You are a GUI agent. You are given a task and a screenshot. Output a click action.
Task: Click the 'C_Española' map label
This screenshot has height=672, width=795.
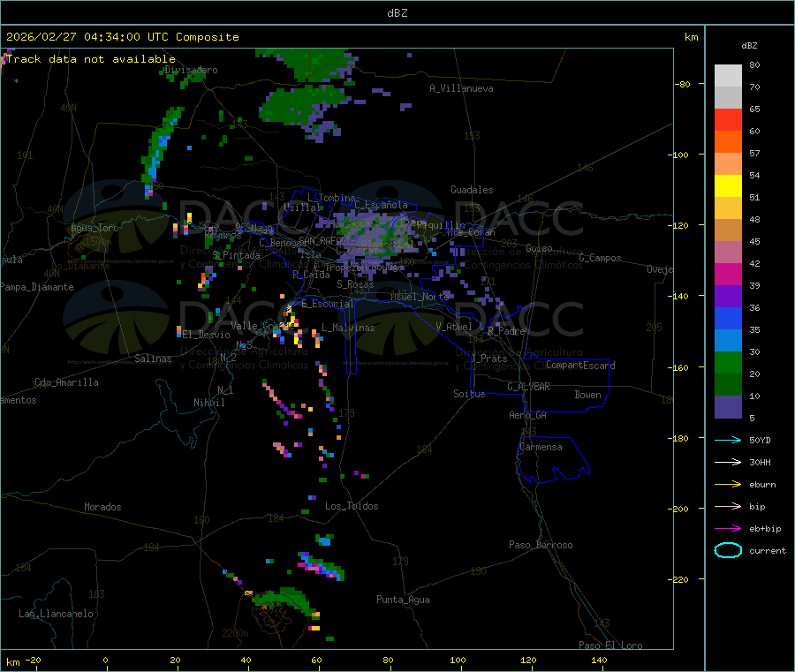pos(381,205)
